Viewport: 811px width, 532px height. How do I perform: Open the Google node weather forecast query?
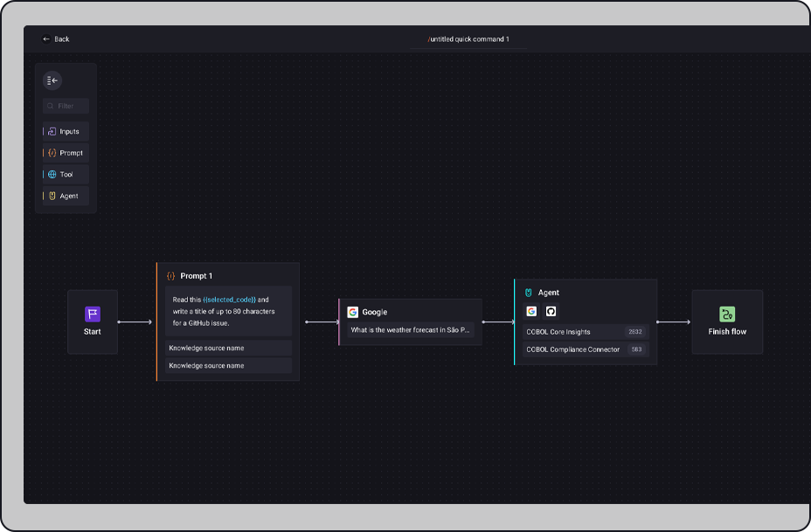click(411, 330)
